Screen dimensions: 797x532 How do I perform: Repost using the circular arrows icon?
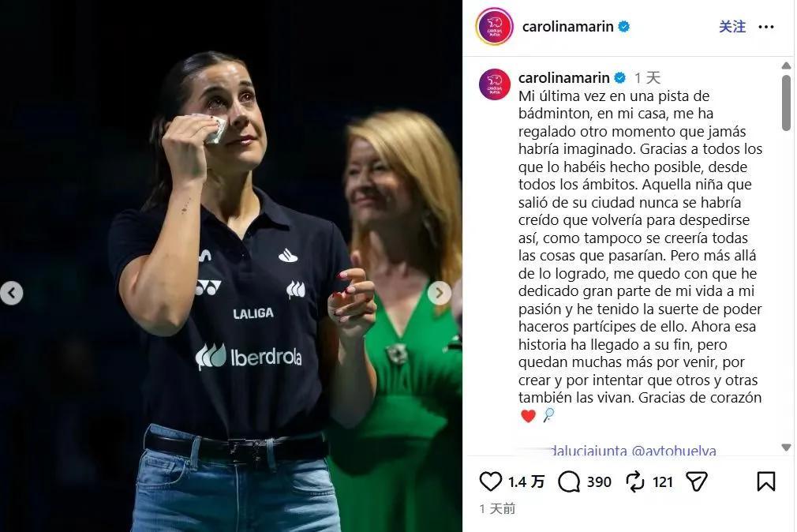click(x=635, y=481)
